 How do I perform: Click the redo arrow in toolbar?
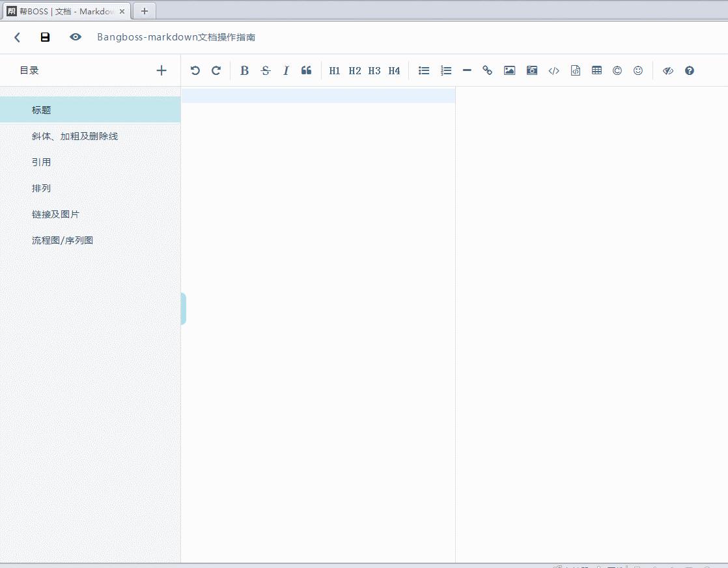point(216,70)
